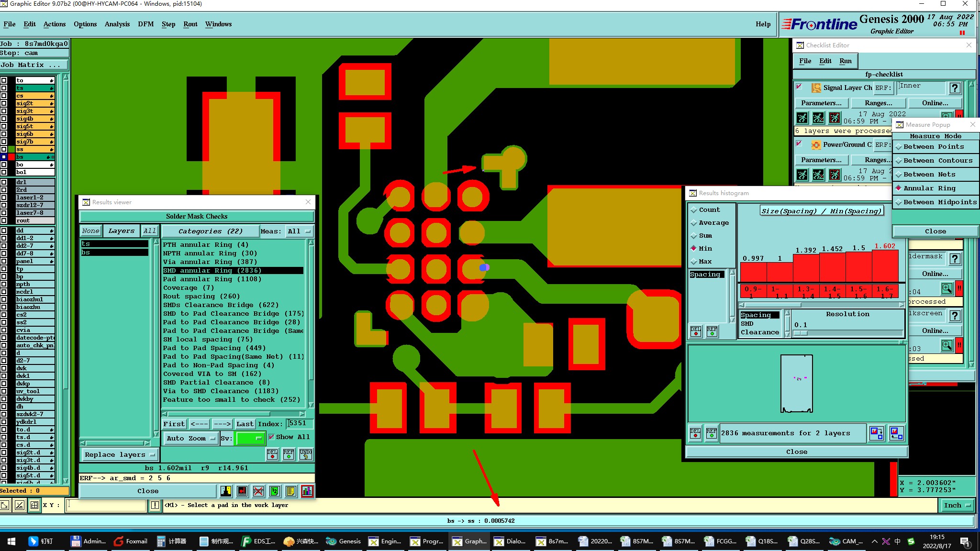Click the Job Matrix button

coord(33,65)
